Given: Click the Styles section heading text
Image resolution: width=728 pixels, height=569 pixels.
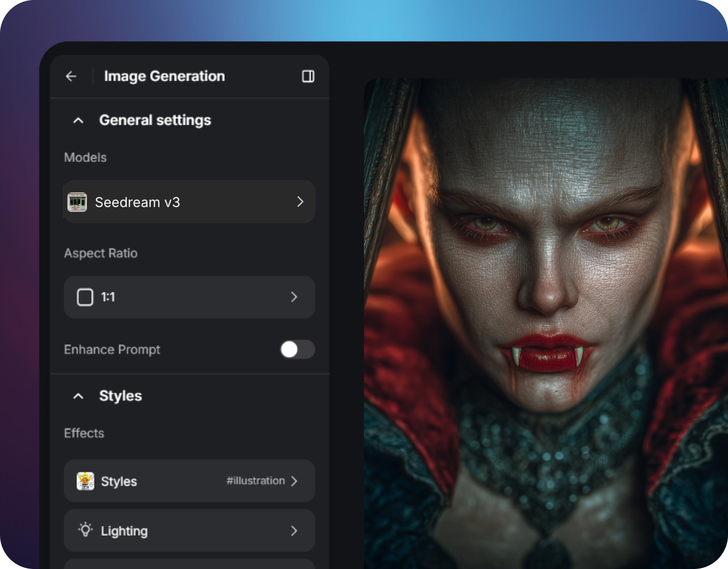Looking at the screenshot, I should pyautogui.click(x=120, y=396).
